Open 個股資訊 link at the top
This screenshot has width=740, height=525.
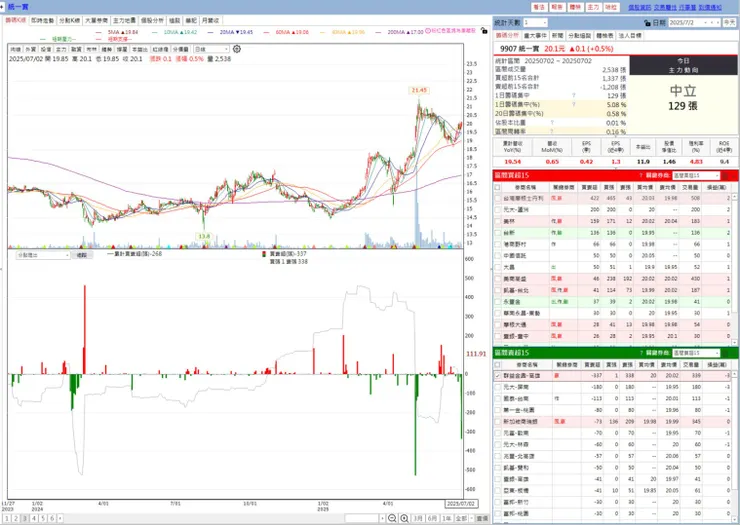tap(639, 7)
